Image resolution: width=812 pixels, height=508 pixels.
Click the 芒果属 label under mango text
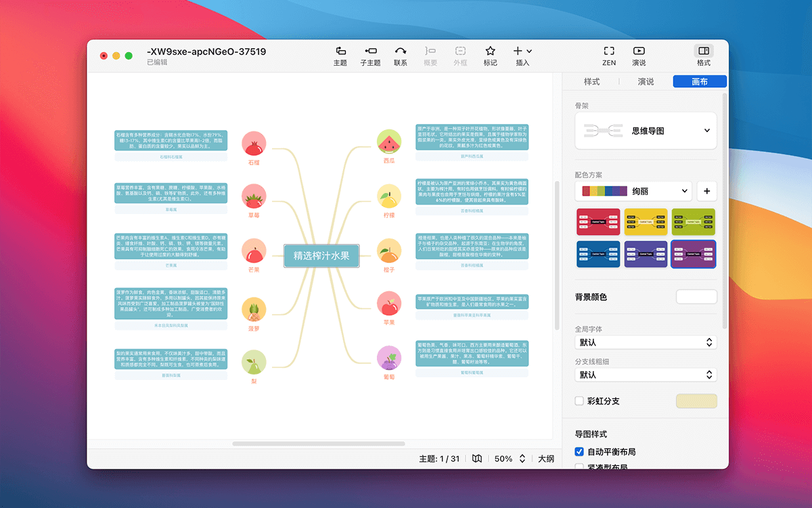171,266
